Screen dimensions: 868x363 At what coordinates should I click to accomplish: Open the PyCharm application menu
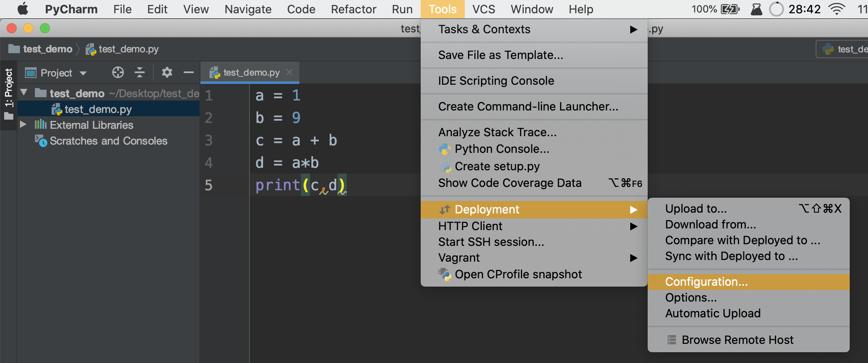pos(71,9)
